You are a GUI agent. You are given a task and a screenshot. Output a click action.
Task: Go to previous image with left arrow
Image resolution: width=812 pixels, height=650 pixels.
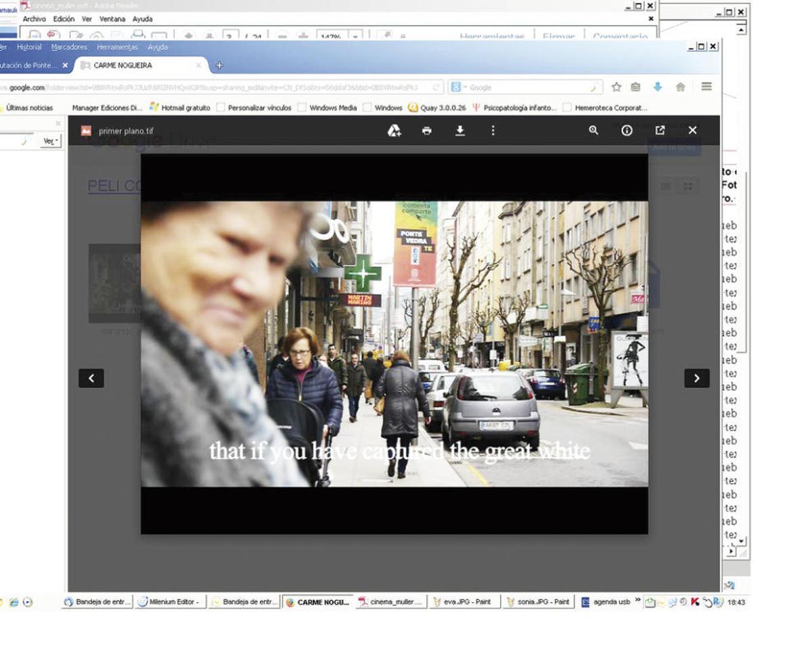[x=91, y=378]
